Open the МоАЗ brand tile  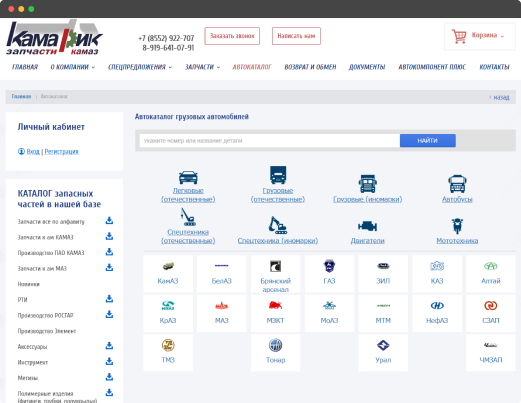pyautogui.click(x=329, y=313)
